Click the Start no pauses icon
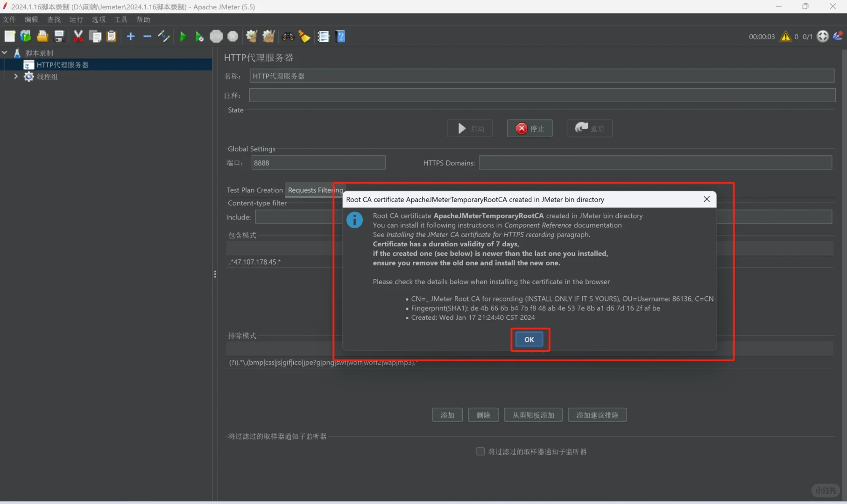847x504 pixels. (x=199, y=36)
